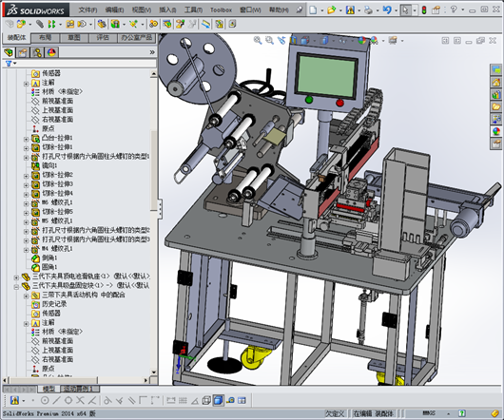504x420 pixels.
Task: Open Appearances color ball in task pane
Action: [x=496, y=131]
